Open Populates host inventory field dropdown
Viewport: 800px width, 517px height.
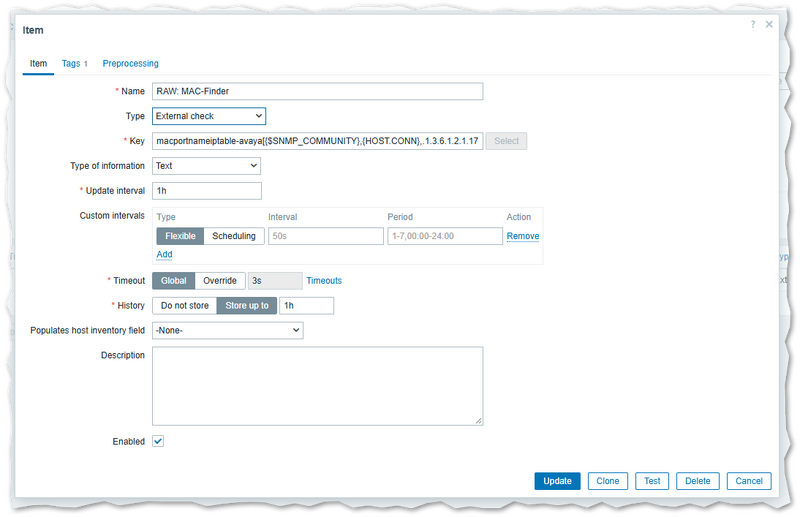pos(228,331)
